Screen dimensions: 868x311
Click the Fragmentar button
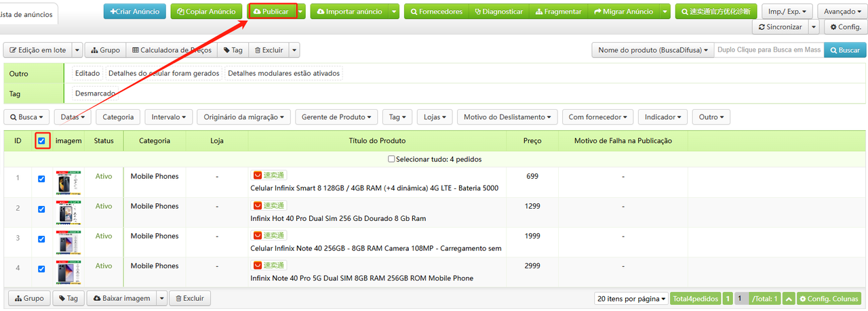pos(558,12)
